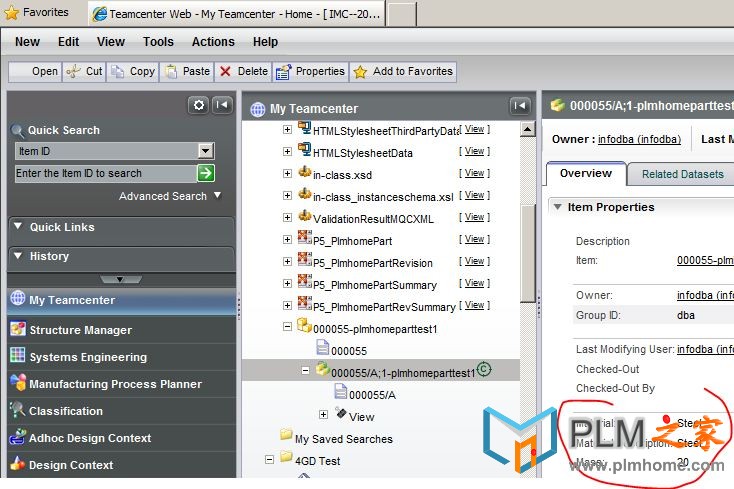
Task: Click the green search go arrow
Action: (206, 173)
